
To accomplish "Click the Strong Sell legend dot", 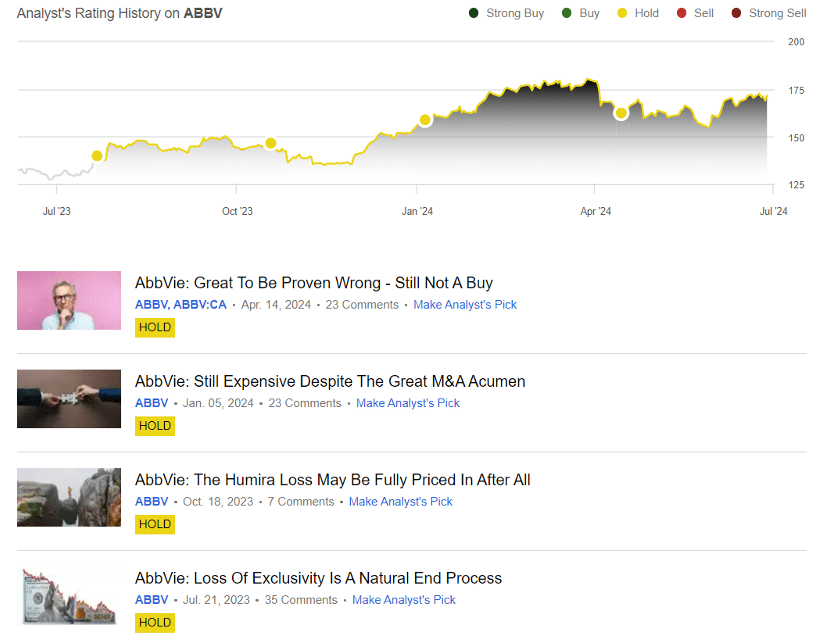I will coord(736,13).
